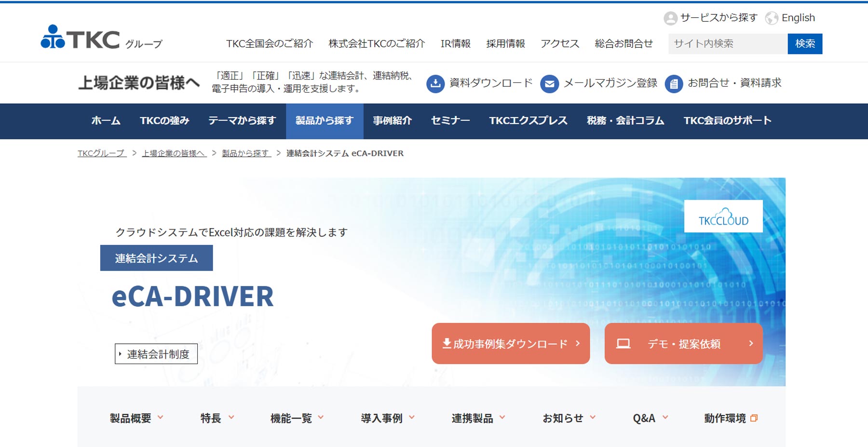Open the TKCの強み nav item

(164, 121)
